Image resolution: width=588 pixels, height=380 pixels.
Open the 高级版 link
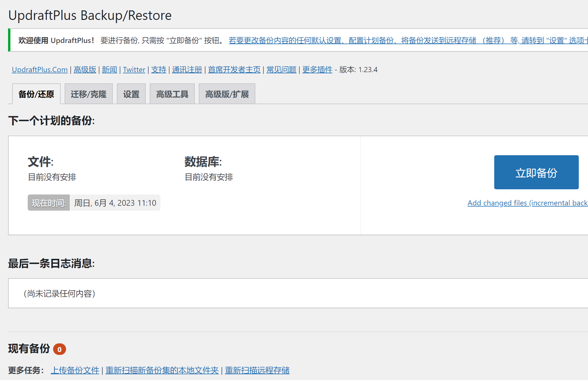click(x=85, y=70)
